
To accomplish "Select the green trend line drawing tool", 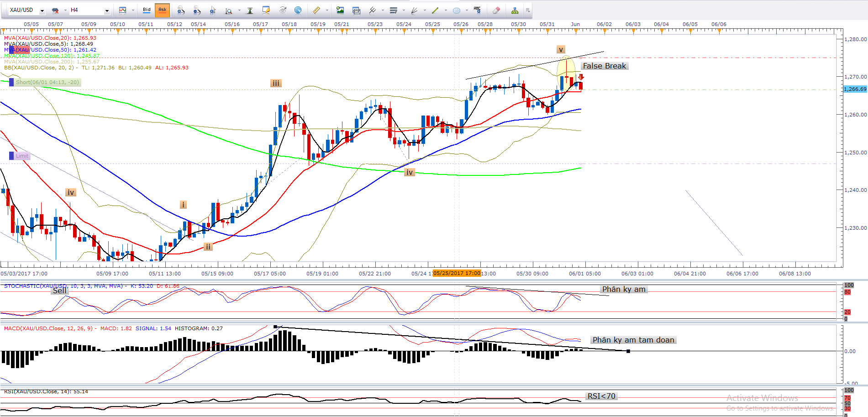I will 435,10.
